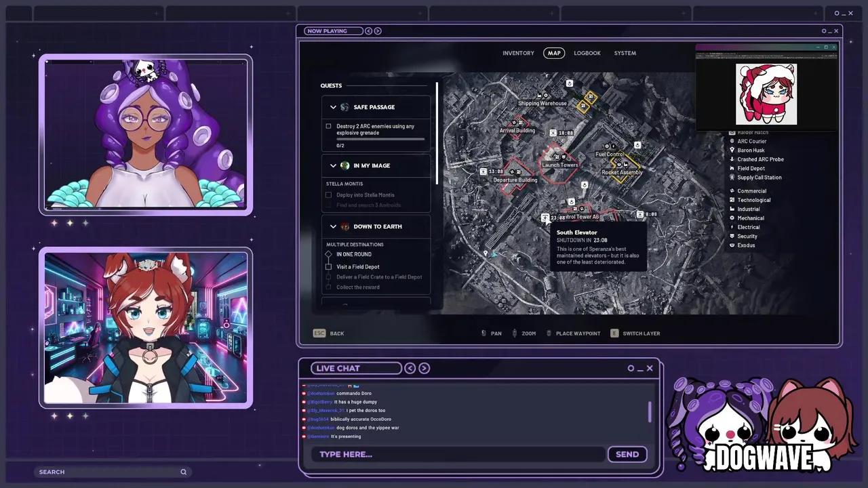
Task: Click the Quests panel vertical scrollbar
Action: point(437,133)
